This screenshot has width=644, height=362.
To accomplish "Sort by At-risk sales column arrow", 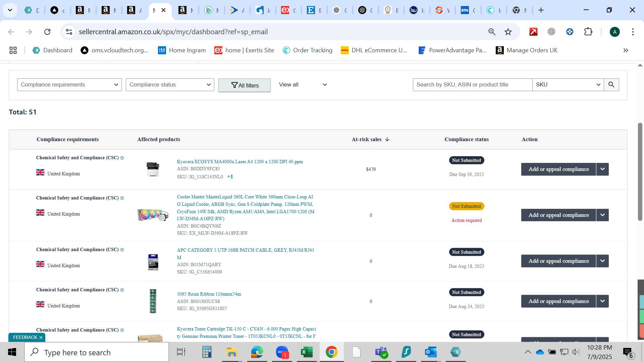I will [387, 139].
